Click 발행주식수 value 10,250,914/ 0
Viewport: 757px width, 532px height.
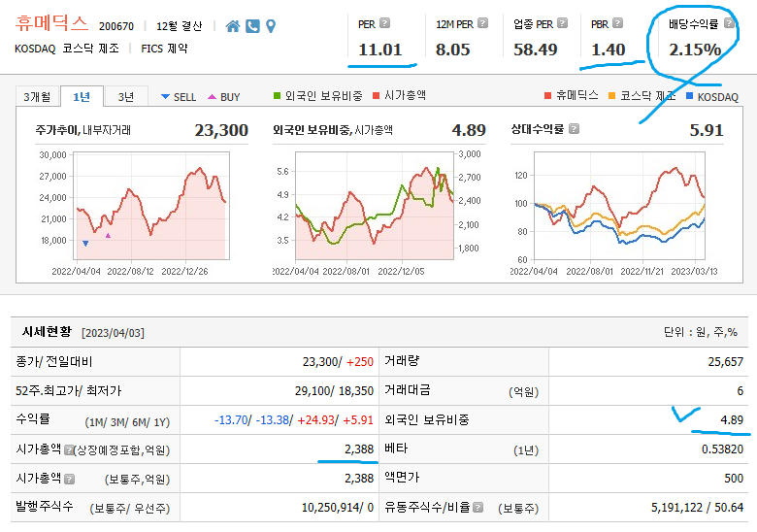338,508
